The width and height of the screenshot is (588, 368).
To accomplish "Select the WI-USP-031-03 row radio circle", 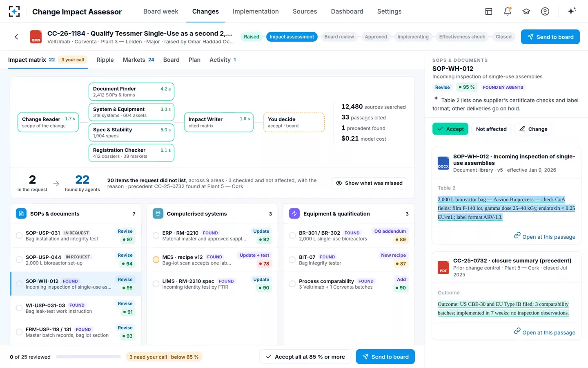I will pyautogui.click(x=19, y=308).
